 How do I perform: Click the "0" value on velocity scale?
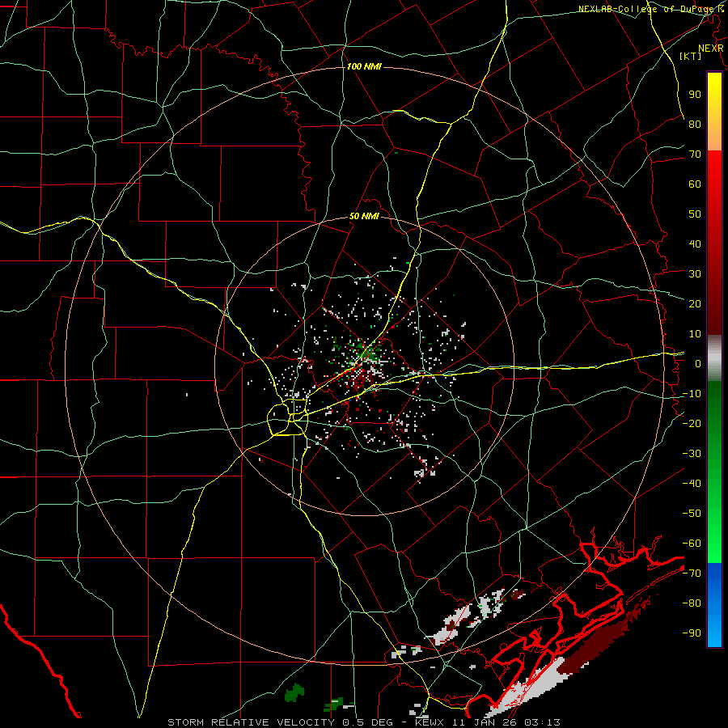tap(698, 363)
